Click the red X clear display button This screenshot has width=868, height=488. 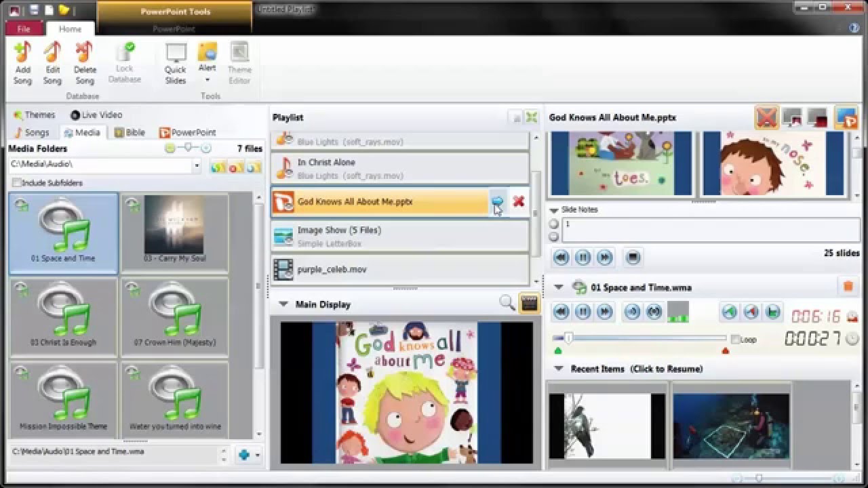click(766, 118)
